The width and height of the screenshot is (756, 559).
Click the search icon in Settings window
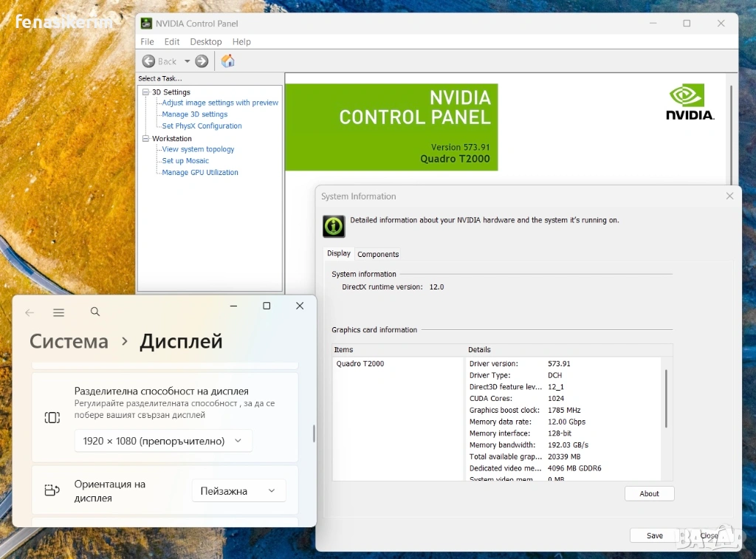click(x=95, y=312)
